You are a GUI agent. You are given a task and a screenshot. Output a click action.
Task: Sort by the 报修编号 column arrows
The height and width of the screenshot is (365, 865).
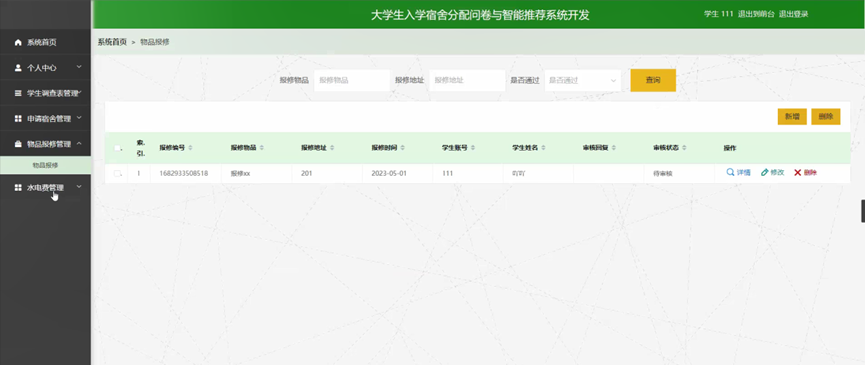click(x=190, y=148)
